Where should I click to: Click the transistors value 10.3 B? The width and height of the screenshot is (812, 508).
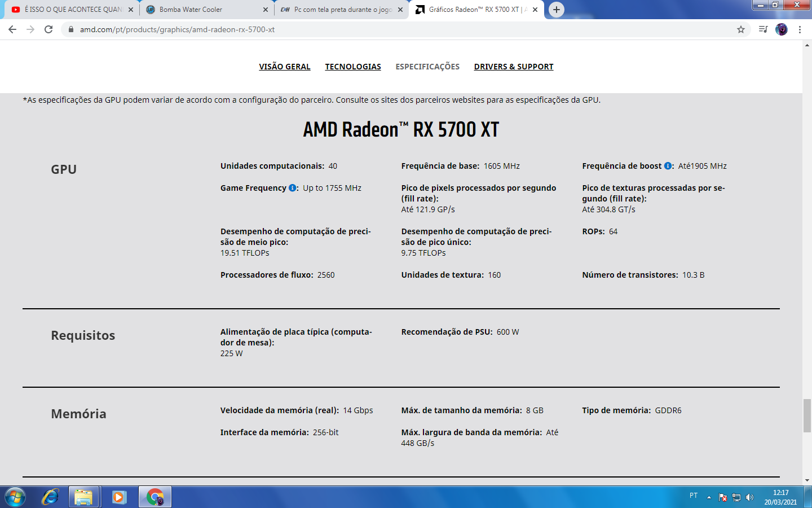click(x=694, y=275)
